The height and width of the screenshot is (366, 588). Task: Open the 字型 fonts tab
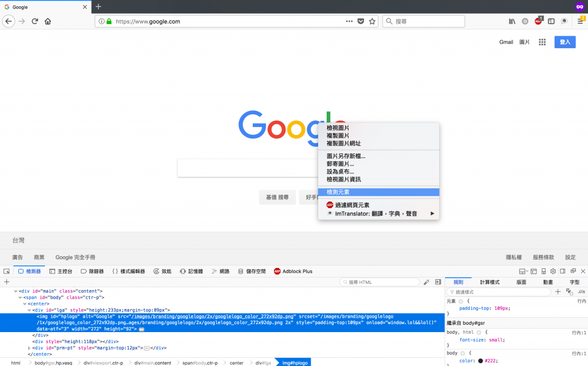click(x=574, y=282)
